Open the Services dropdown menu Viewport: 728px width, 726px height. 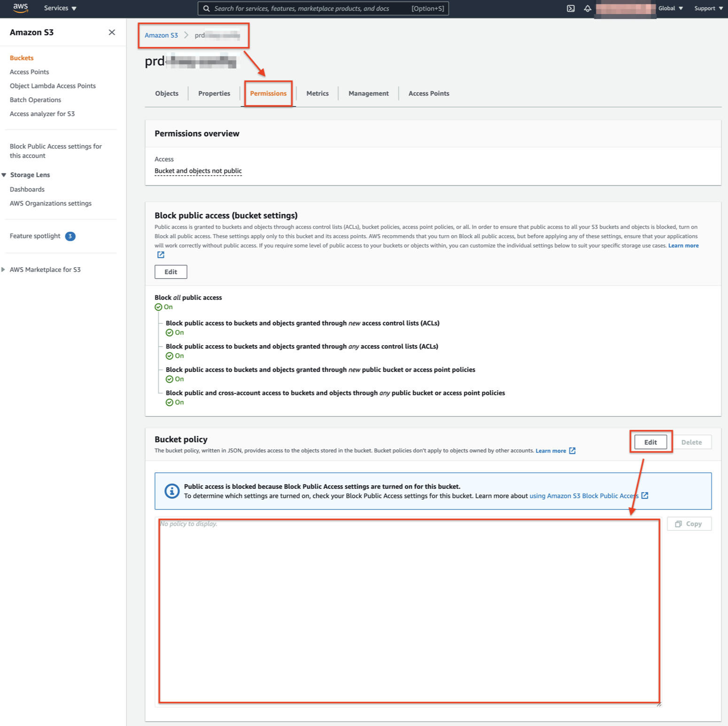point(60,8)
